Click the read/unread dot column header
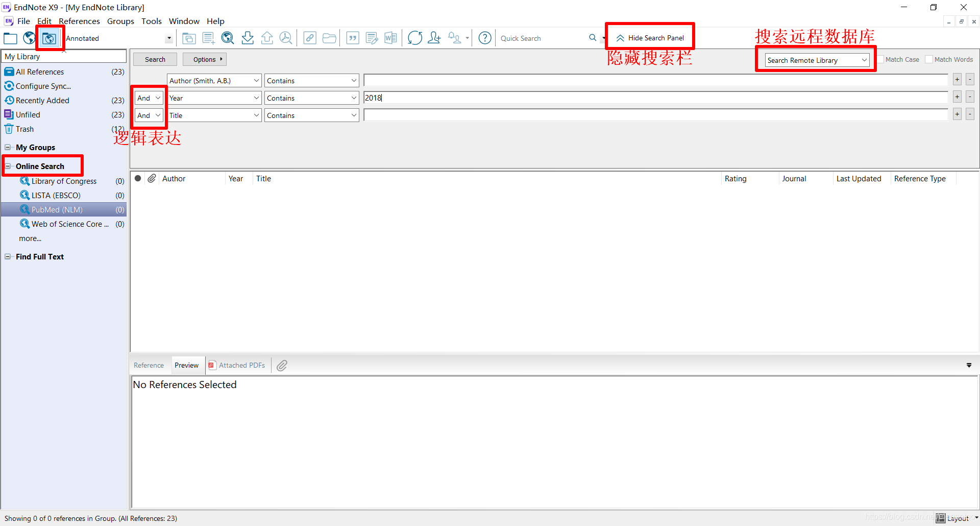980x526 pixels. click(x=138, y=179)
